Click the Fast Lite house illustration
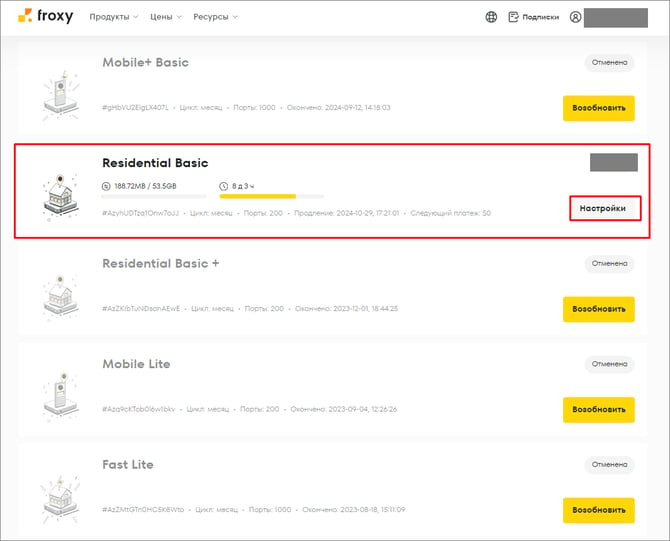 [61, 499]
